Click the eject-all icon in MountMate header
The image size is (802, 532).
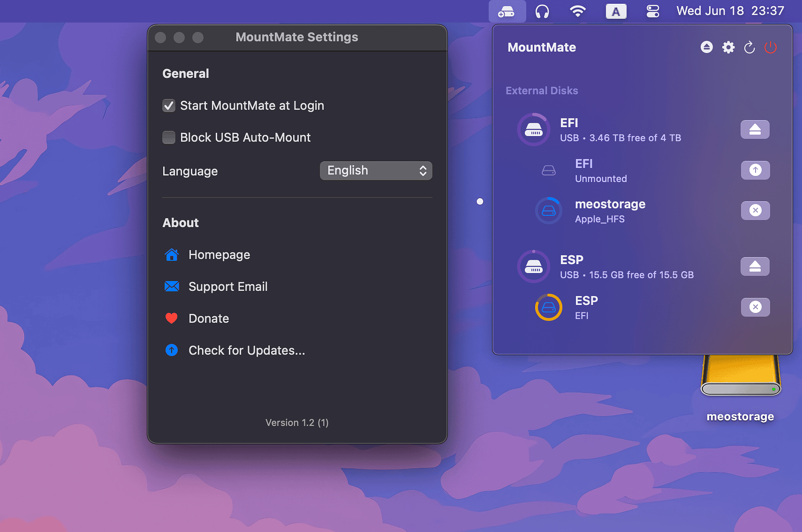pos(706,47)
